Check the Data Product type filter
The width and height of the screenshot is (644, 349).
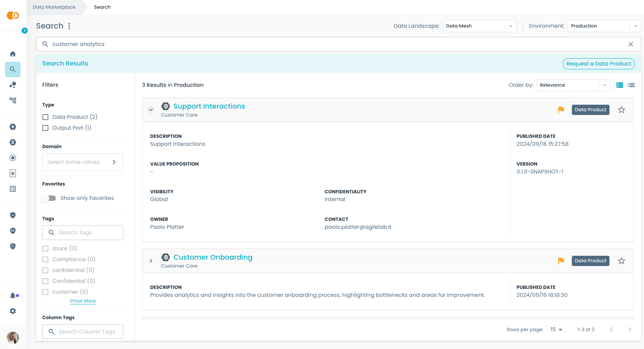[x=46, y=117]
